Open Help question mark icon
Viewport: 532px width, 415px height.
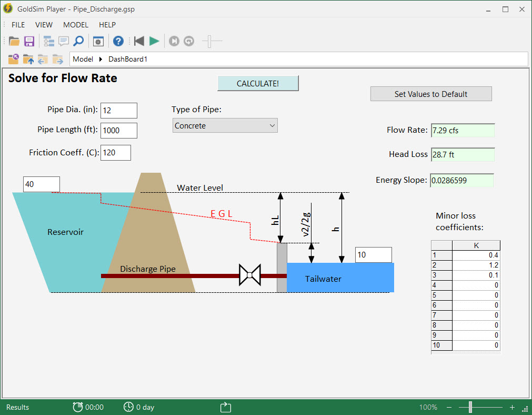(118, 41)
